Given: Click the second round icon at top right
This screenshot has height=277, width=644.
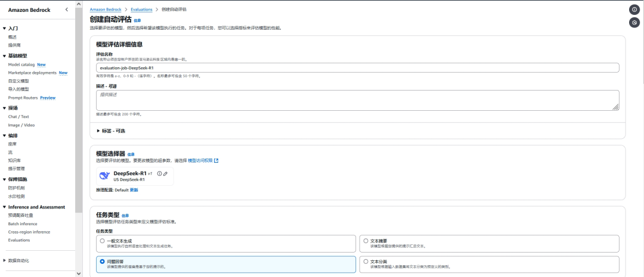Looking at the screenshot, I should [634, 23].
